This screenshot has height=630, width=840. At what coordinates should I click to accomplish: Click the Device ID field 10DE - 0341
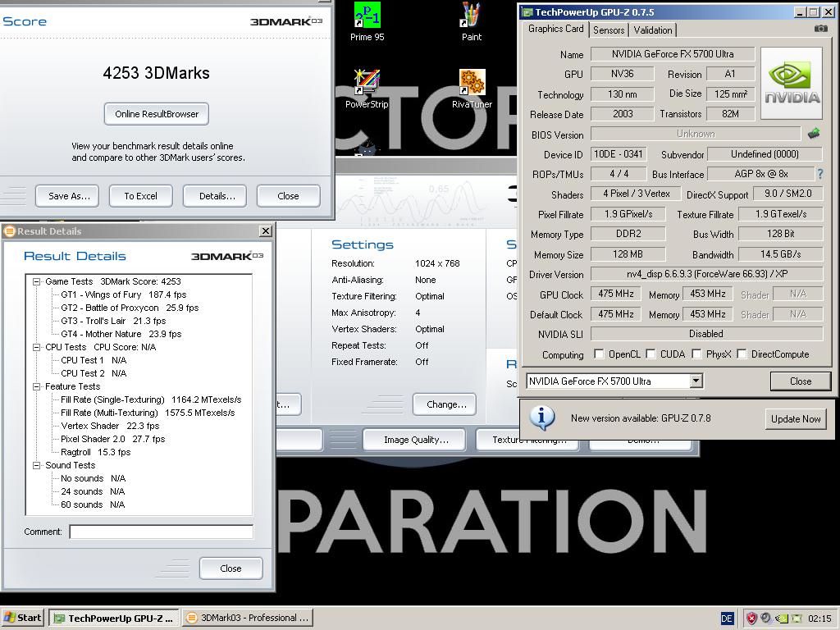click(619, 154)
